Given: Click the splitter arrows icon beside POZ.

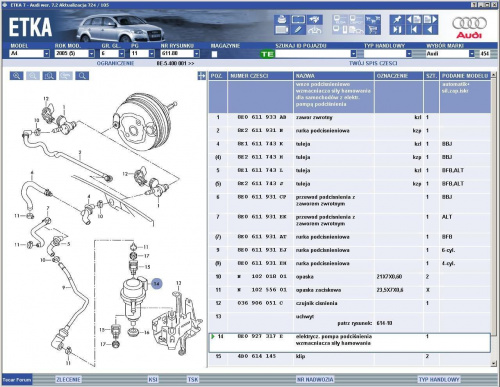Looking at the screenshot, I should point(202,76).
